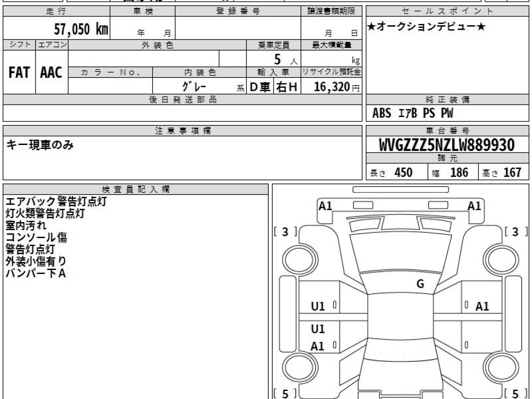Select the バンパー下A inspector note

(x=35, y=273)
